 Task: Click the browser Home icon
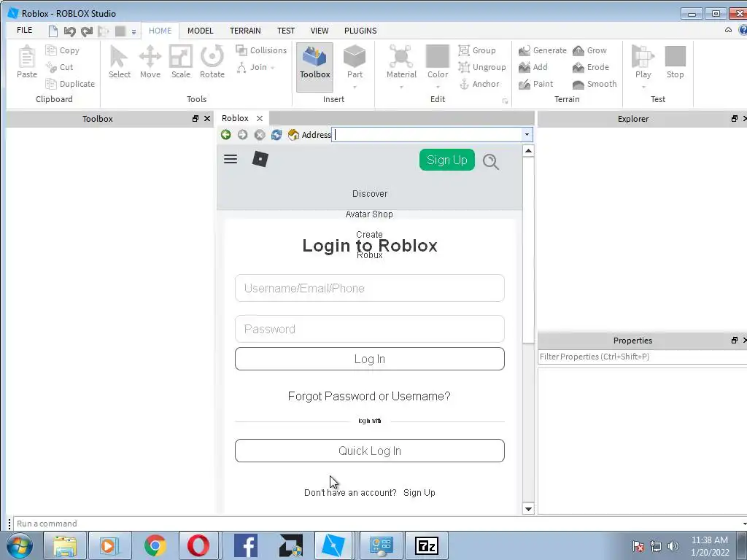[x=293, y=135]
